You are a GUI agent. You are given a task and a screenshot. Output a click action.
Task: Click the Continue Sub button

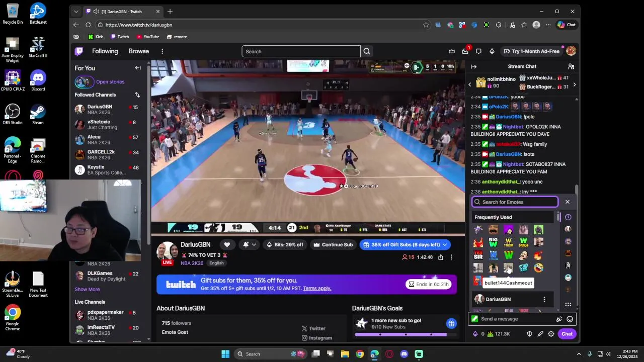tap(333, 245)
